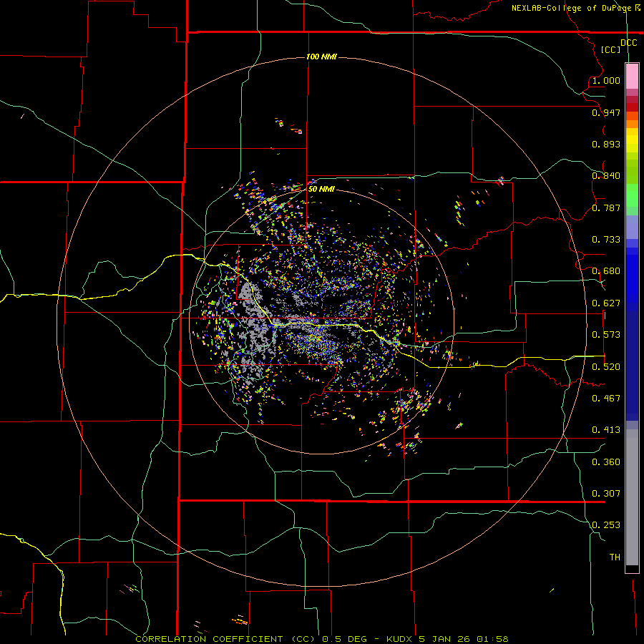Click the 0.787 legend value
Screen dimensions: 644x644
click(x=606, y=208)
